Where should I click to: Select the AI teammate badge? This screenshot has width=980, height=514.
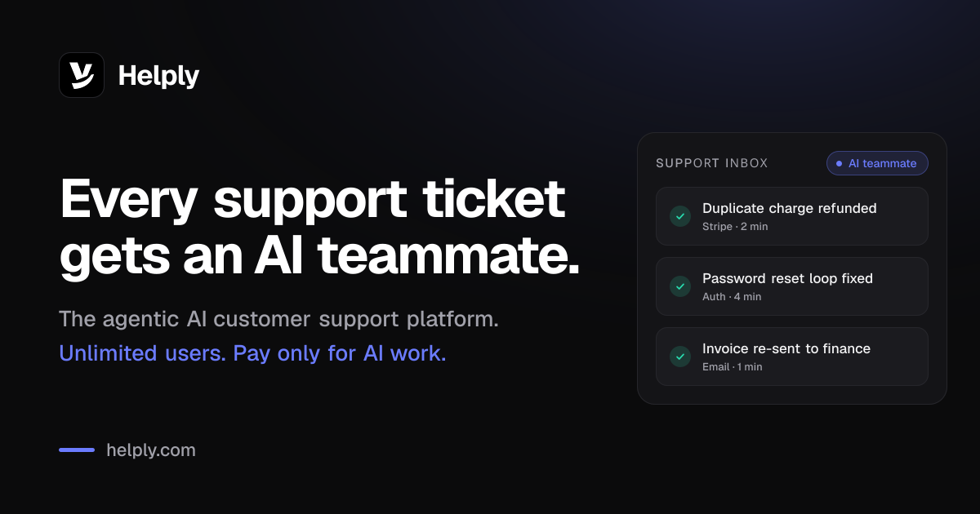[x=877, y=163]
